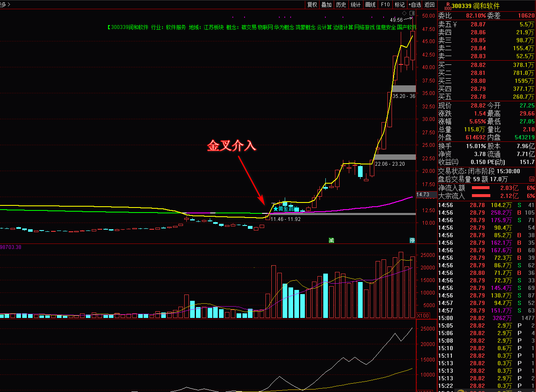Click the 统计 statistics button
Screen dimensions: 536x392
pyautogui.click(x=356, y=5)
